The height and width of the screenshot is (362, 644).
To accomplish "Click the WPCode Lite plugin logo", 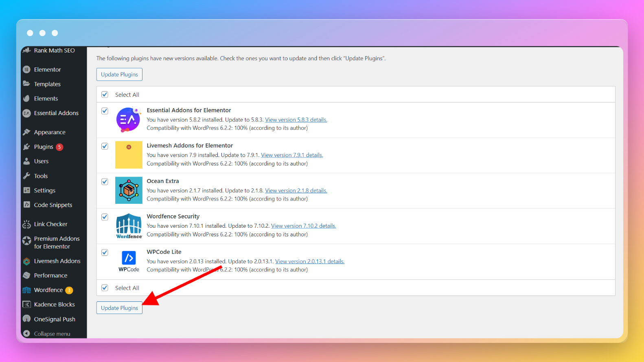I will point(129,261).
